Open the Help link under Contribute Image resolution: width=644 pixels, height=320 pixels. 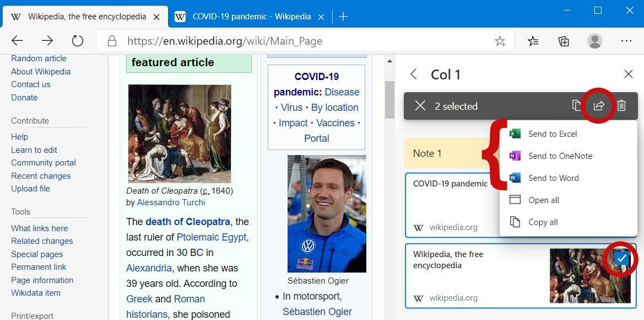[19, 137]
